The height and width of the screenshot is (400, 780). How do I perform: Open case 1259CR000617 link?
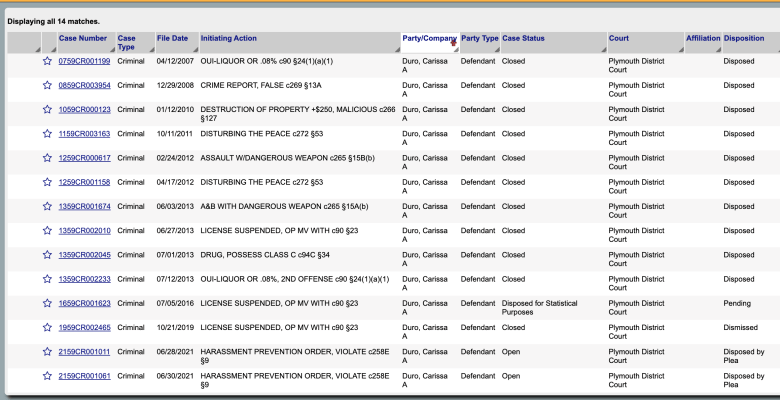(x=85, y=158)
